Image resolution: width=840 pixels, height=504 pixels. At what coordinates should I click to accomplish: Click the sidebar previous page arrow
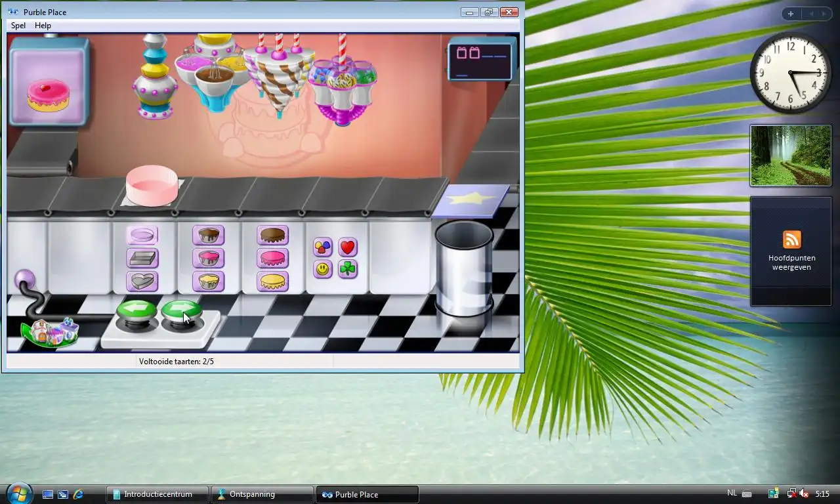click(x=811, y=14)
